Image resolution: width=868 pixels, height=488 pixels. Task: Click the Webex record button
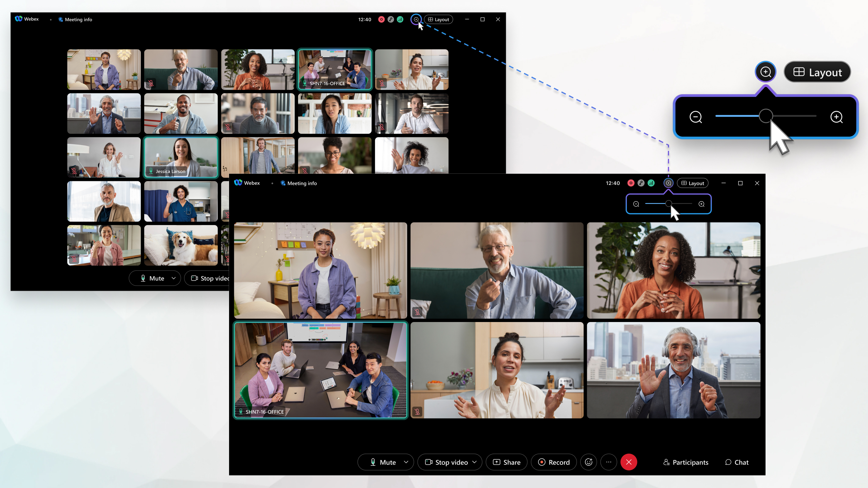coord(553,462)
